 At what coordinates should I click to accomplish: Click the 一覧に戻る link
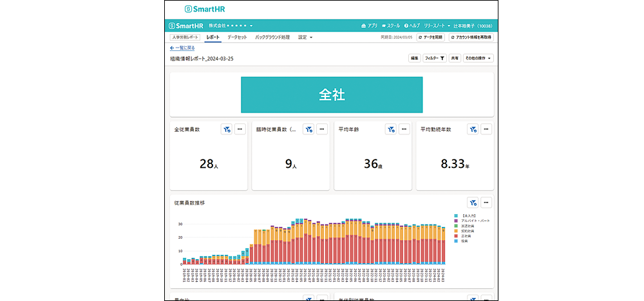[184, 48]
